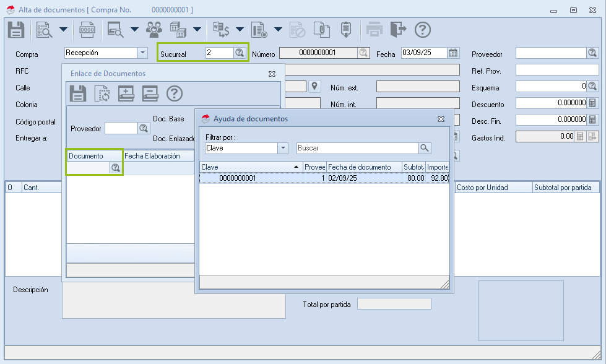Open help with the main toolbar question mark

422,30
